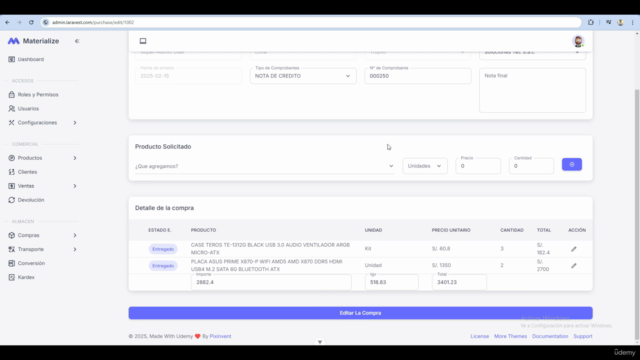Click Entregado badge on CASE TEROS row

(163, 249)
